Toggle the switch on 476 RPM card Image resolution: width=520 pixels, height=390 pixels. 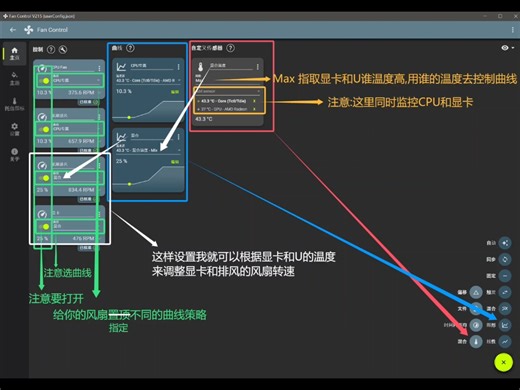tap(44, 227)
